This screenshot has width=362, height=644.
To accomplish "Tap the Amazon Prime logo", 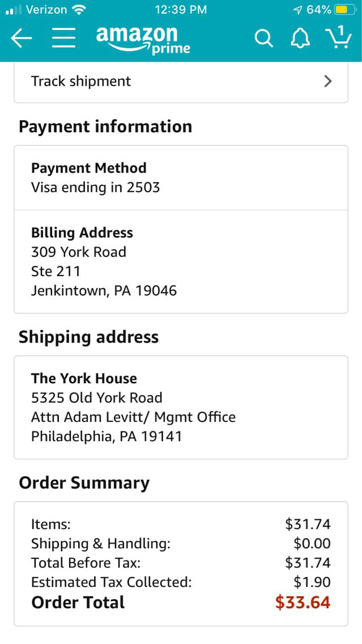I will 143,40.
